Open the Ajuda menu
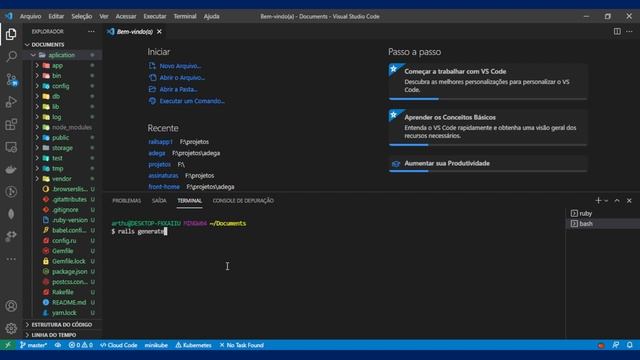Image resolution: width=640 pixels, height=360 pixels. 211,16
